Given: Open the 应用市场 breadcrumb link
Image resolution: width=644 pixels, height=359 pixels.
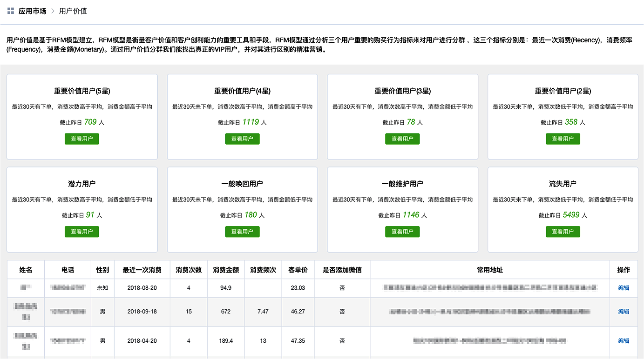Looking at the screenshot, I should tap(32, 11).
